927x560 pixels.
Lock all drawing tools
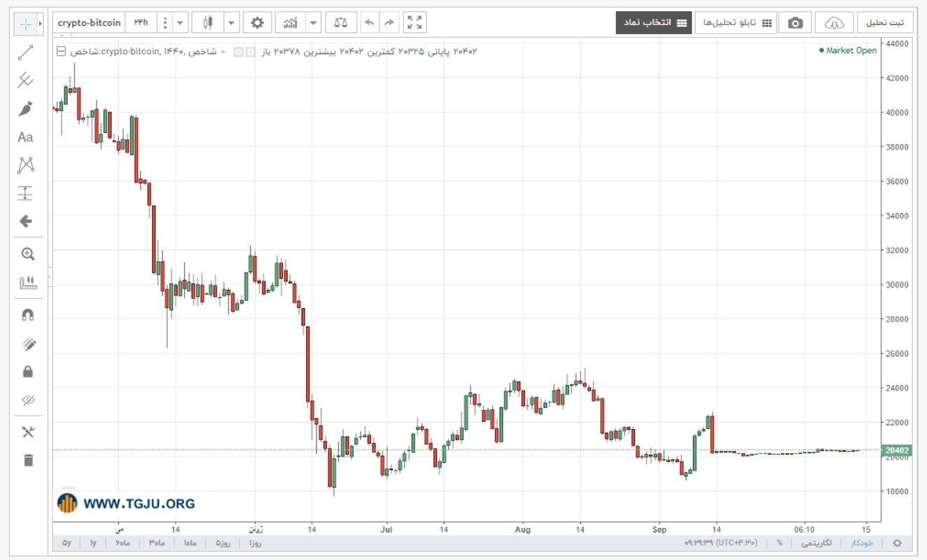pyautogui.click(x=28, y=372)
